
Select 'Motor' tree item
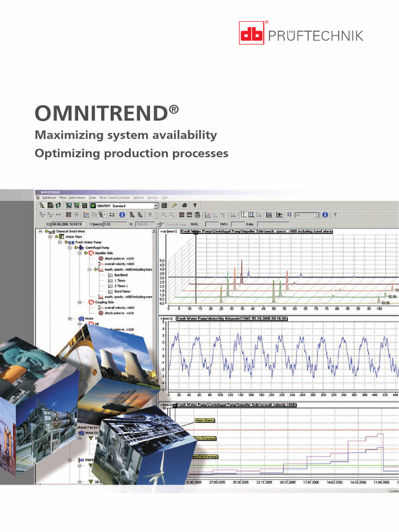click(89, 318)
